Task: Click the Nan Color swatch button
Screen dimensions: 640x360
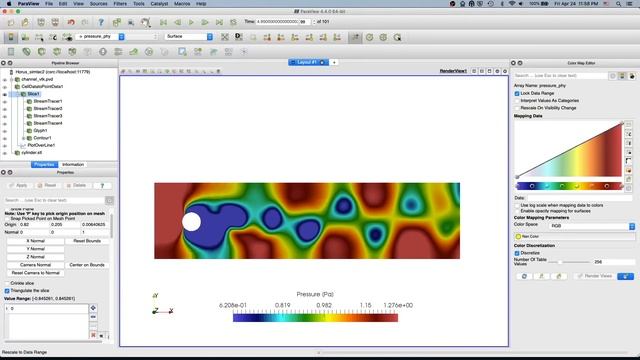Action: tap(575, 236)
